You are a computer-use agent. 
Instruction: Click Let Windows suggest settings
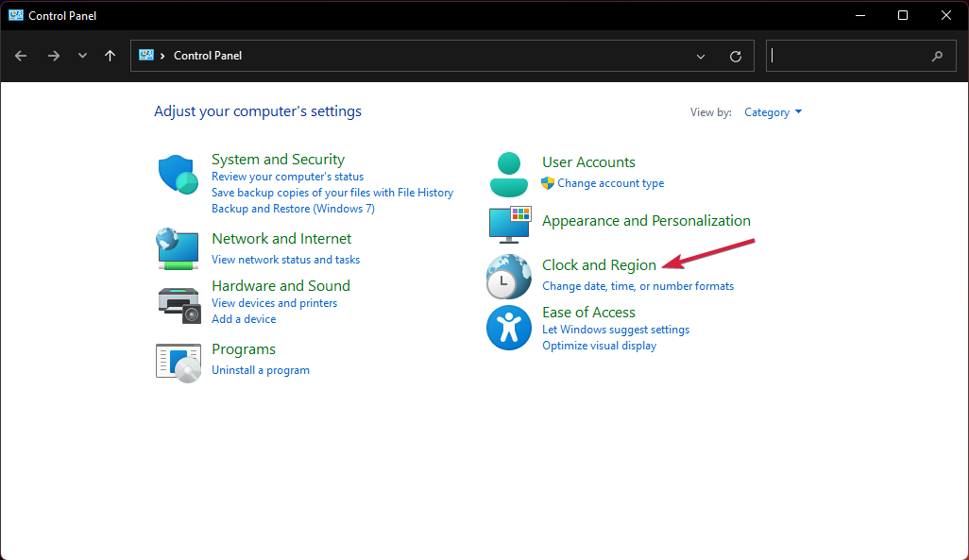click(616, 330)
